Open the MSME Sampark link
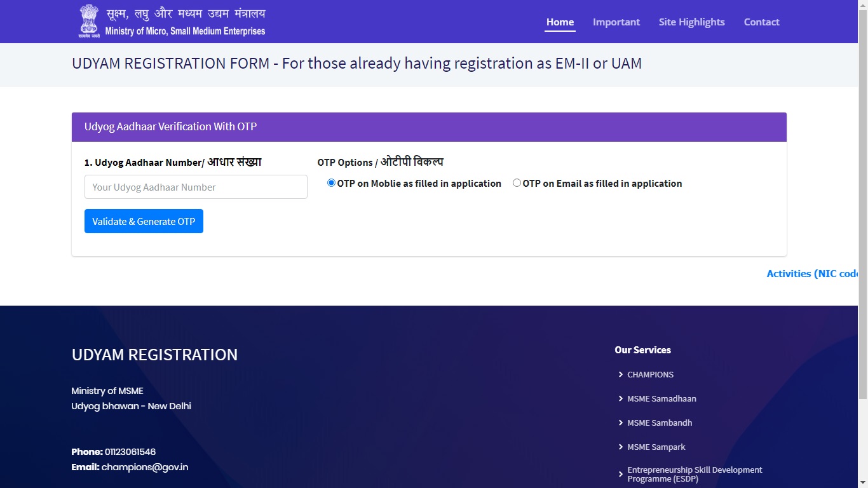Screen dimensions: 868x488 coord(656,447)
